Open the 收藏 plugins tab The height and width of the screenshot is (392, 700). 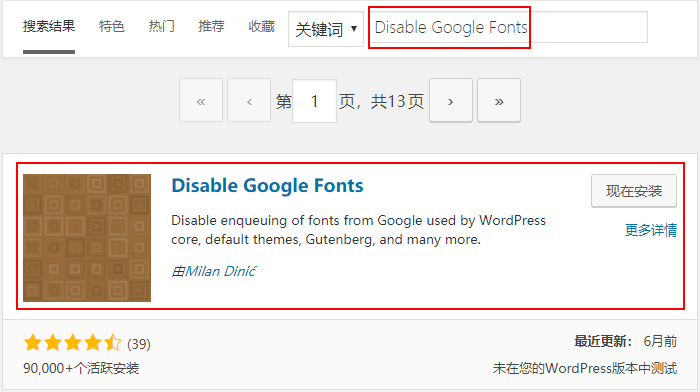[x=261, y=26]
